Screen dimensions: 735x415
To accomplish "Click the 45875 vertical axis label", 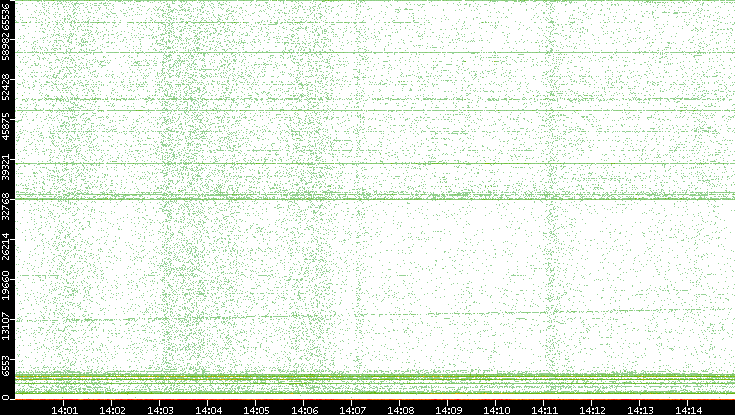I will coord(5,126).
